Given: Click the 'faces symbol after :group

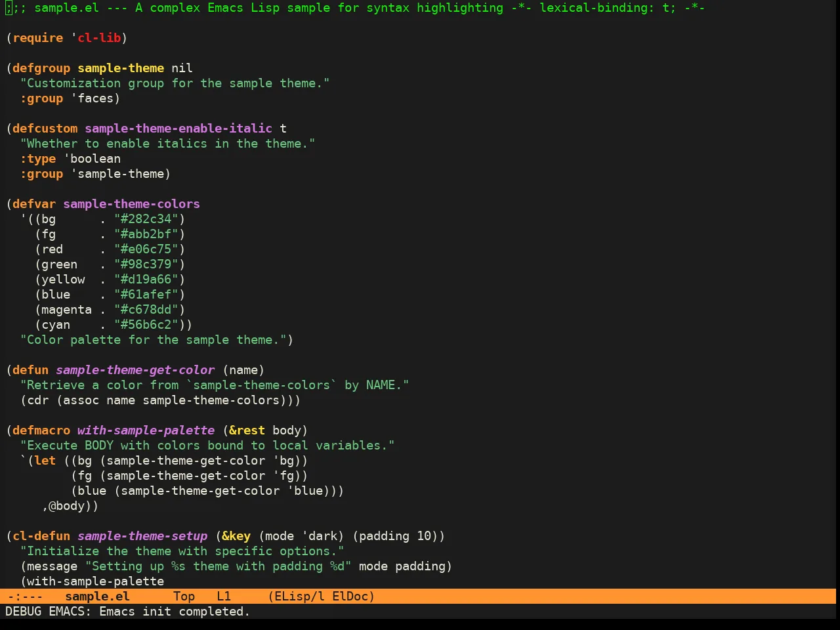Looking at the screenshot, I should (92, 98).
